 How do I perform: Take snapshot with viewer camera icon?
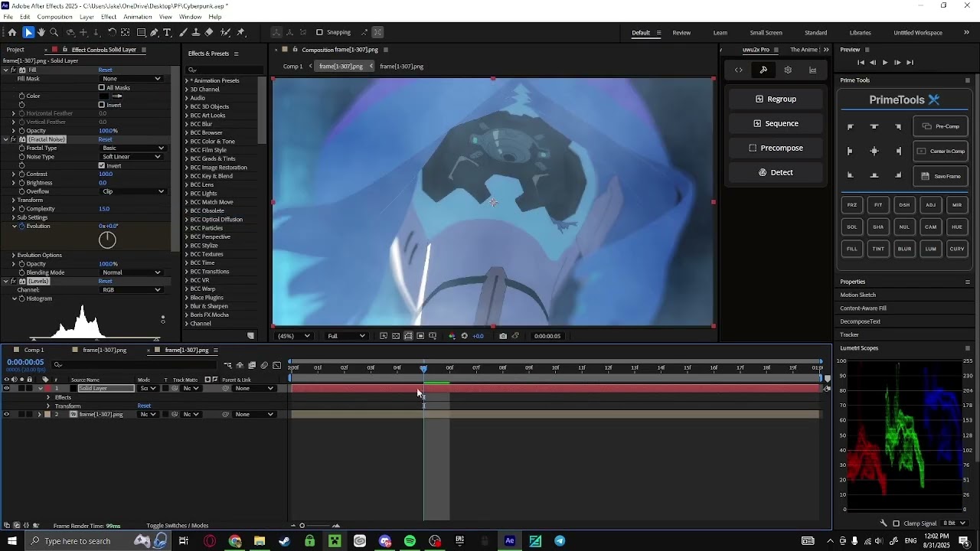[502, 336]
